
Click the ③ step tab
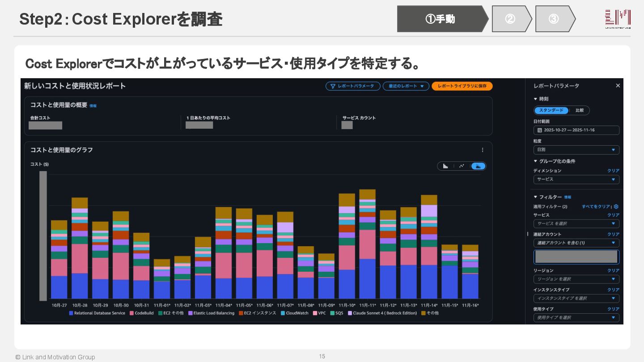click(x=555, y=19)
